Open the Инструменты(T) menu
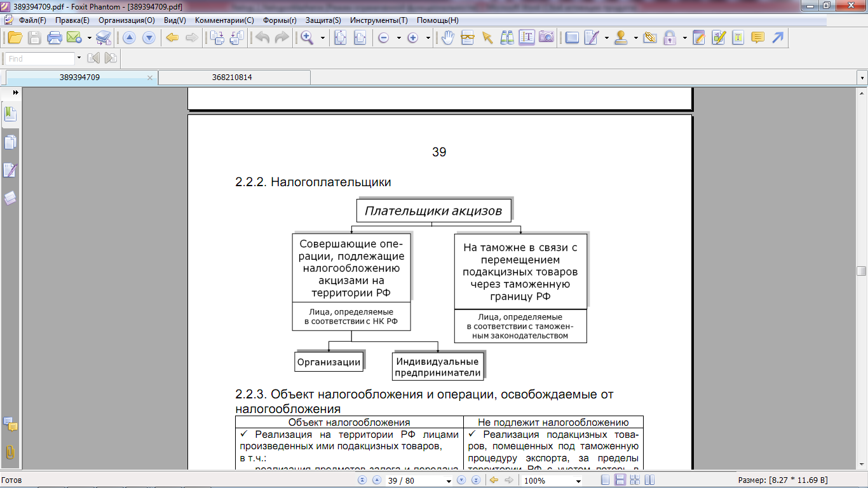Screen dimensions: 868x488 (379, 20)
